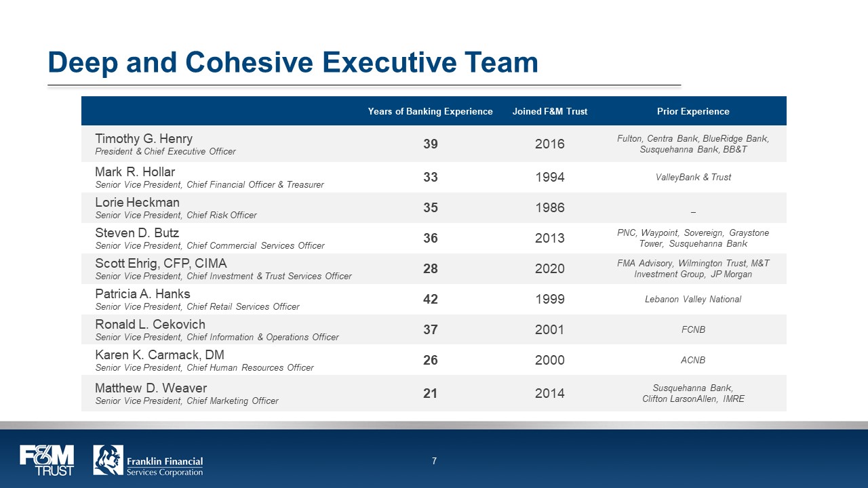
Task: Select the name 'Mark R. Hollar'
Action: (x=135, y=171)
